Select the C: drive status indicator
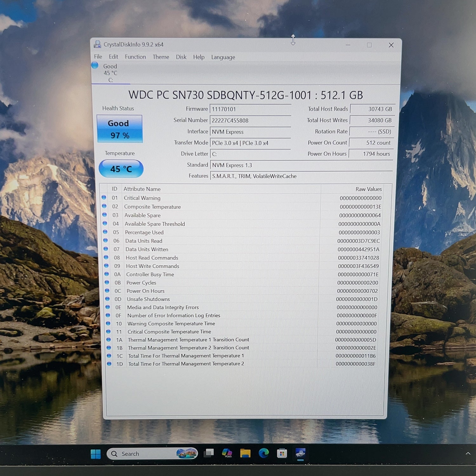Screen dimensions: 476x476 point(106,73)
